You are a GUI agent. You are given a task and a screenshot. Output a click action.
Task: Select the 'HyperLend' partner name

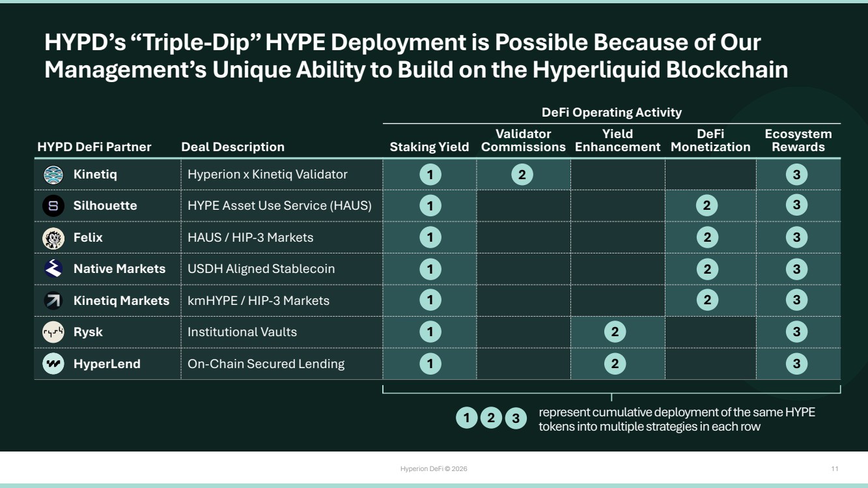point(107,364)
